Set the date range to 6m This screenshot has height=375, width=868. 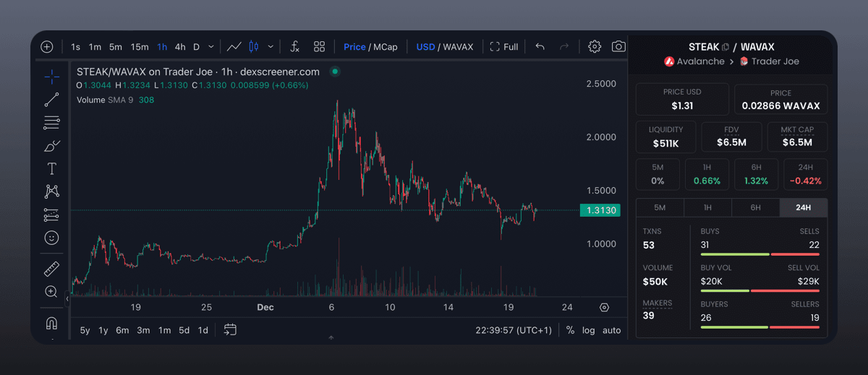122,330
